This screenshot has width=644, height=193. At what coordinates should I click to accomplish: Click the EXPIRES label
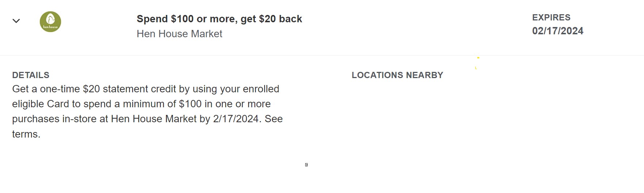[551, 18]
